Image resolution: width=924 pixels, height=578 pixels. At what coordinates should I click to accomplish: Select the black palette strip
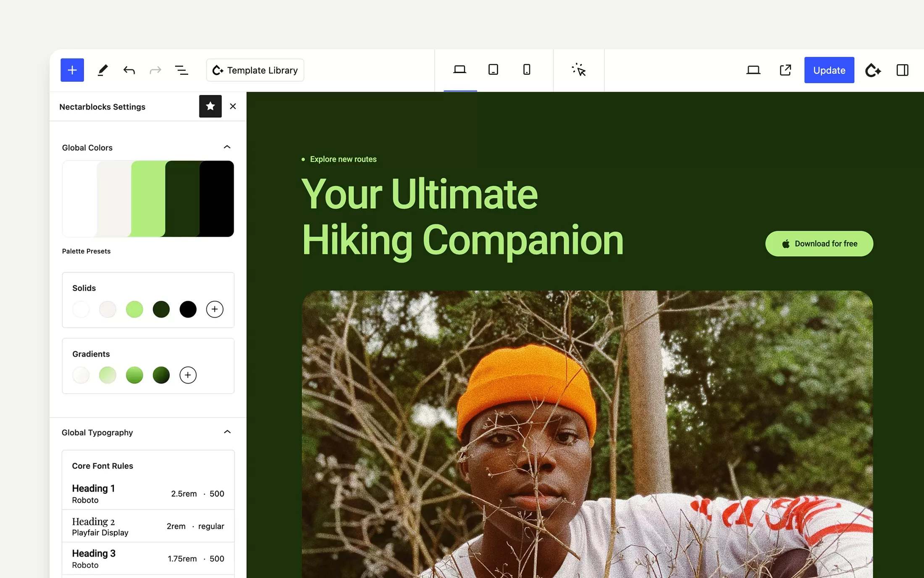point(217,199)
